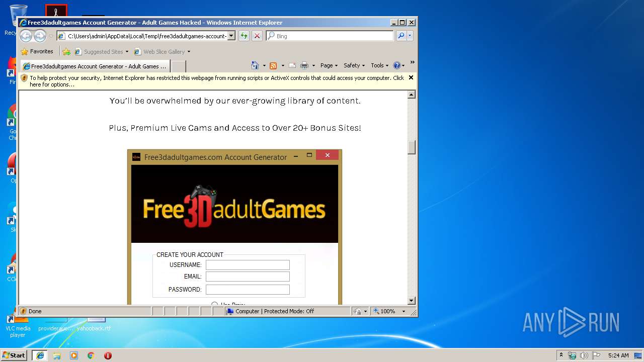Click the generator dialog minimize dash

click(296, 156)
